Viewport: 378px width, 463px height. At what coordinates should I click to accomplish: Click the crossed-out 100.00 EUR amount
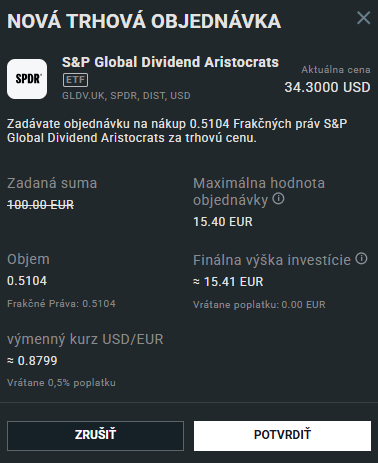click(x=41, y=205)
